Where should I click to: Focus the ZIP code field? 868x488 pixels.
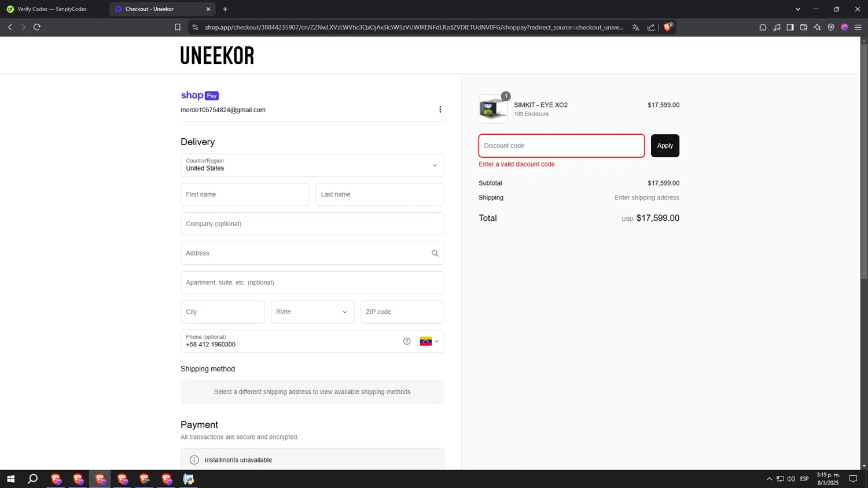(402, 312)
